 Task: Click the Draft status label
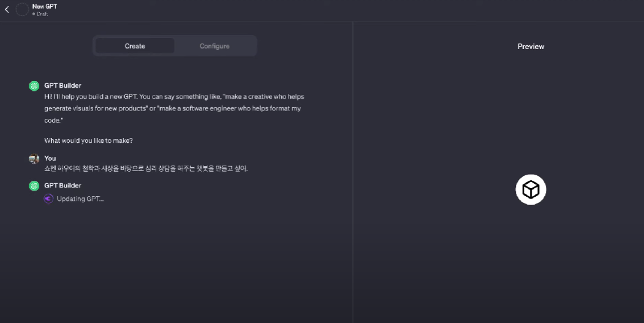[40, 14]
